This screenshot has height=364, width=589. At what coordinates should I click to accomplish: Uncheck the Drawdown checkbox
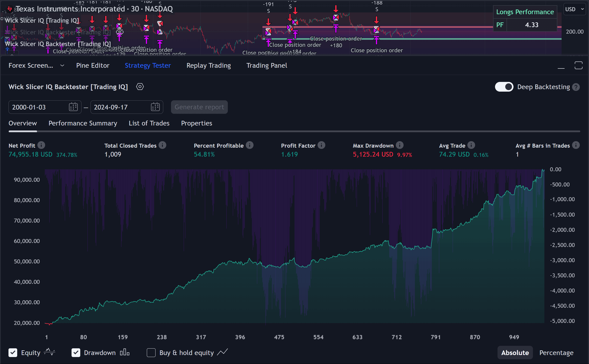76,353
